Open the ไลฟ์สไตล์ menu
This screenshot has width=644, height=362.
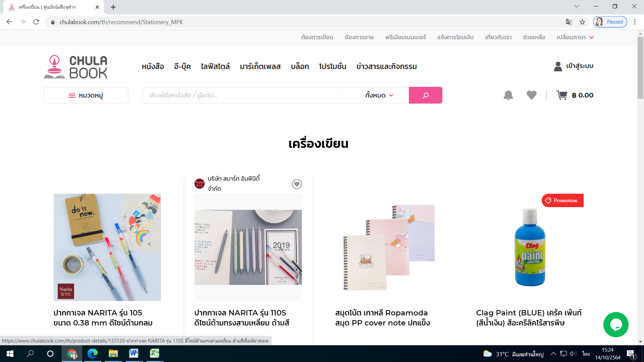(215, 66)
